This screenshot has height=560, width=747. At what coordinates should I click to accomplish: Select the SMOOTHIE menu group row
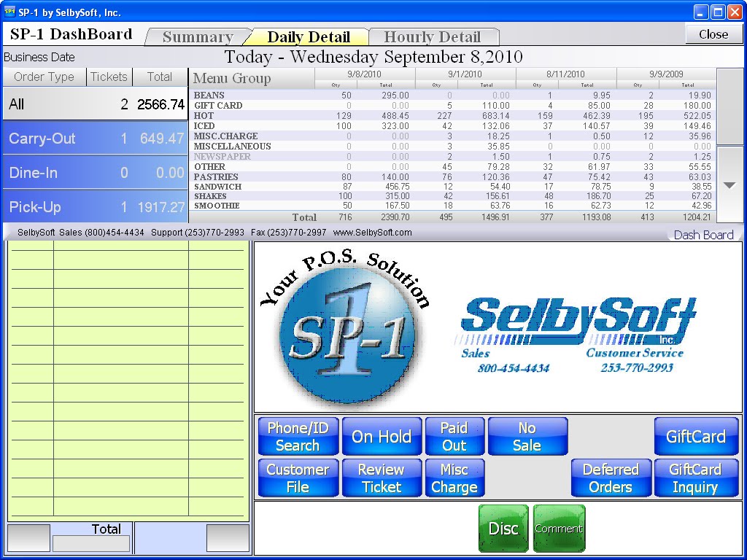click(452, 206)
